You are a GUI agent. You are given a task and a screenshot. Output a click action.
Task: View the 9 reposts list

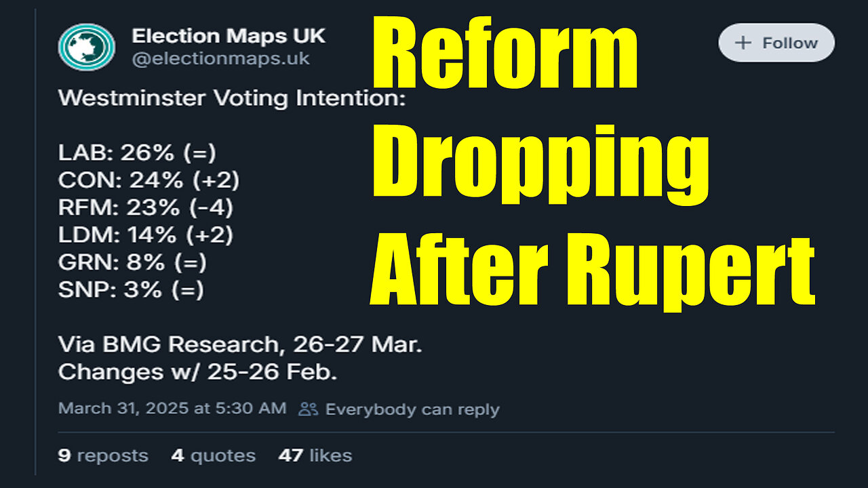coord(103,455)
